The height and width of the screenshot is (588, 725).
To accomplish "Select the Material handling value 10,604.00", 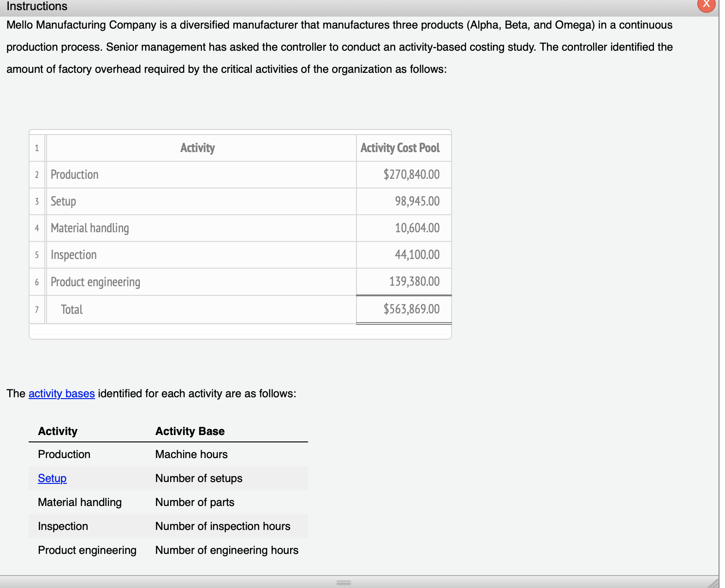I will (417, 228).
